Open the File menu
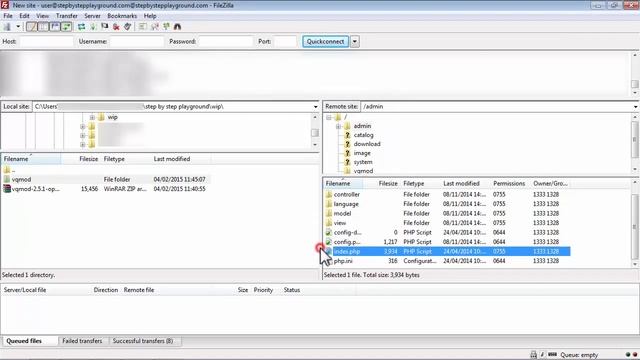Viewport: 640px width, 360px height. (8, 16)
